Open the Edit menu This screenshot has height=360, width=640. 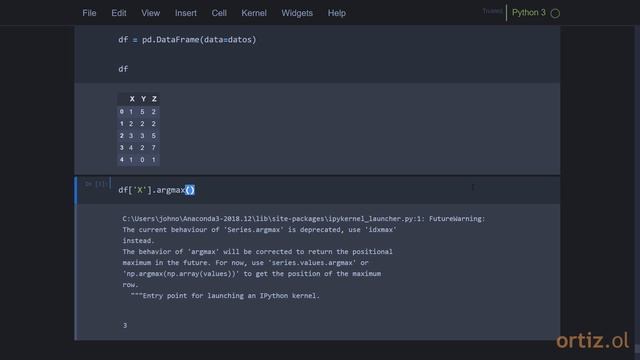119,13
